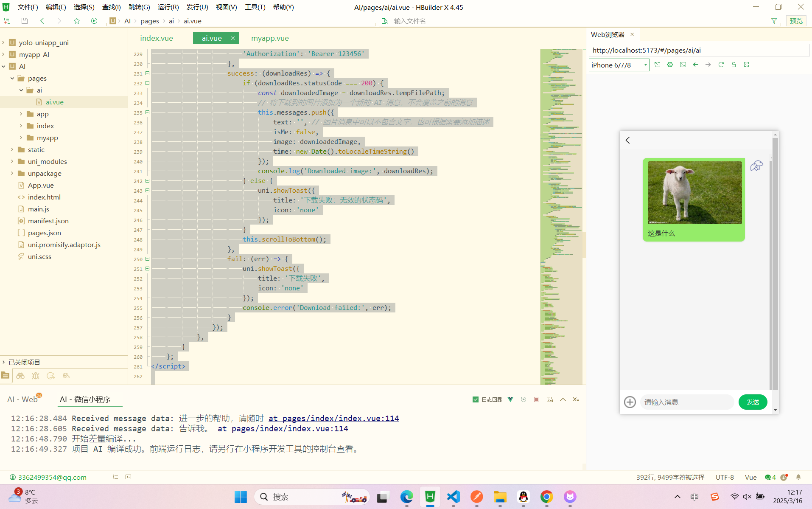Expand the app folder
Image resolution: width=812 pixels, height=509 pixels.
click(21, 114)
